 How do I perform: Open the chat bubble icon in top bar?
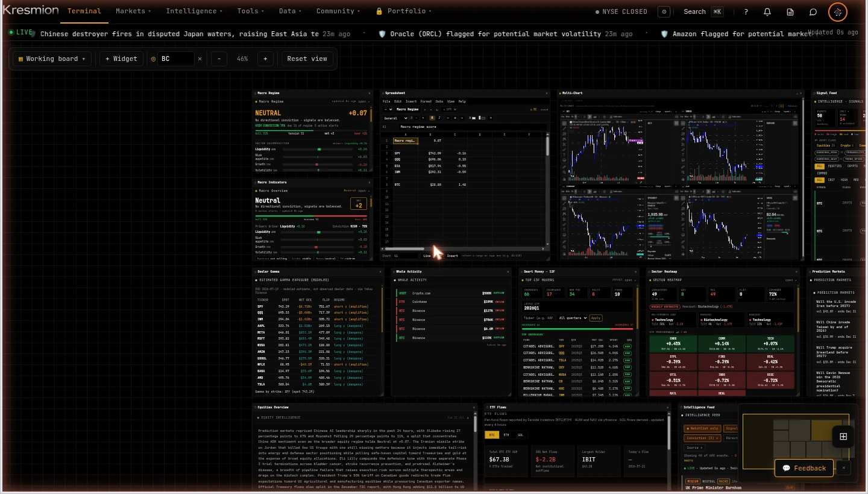click(813, 11)
